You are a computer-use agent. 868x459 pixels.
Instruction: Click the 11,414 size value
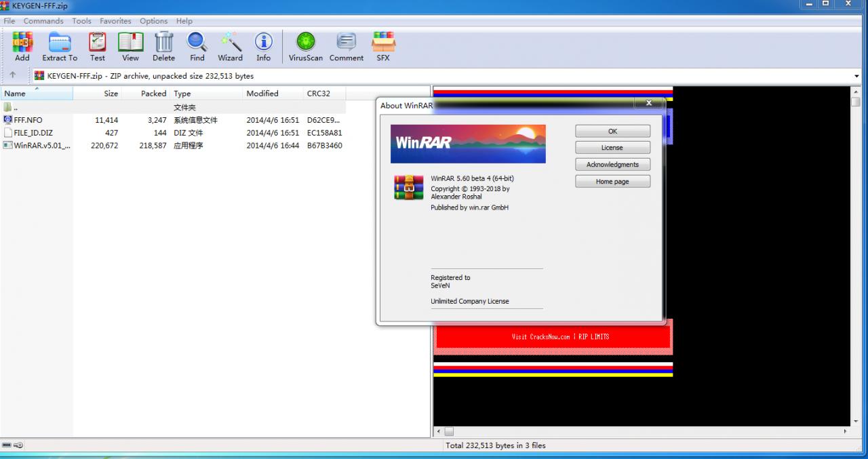tap(104, 120)
